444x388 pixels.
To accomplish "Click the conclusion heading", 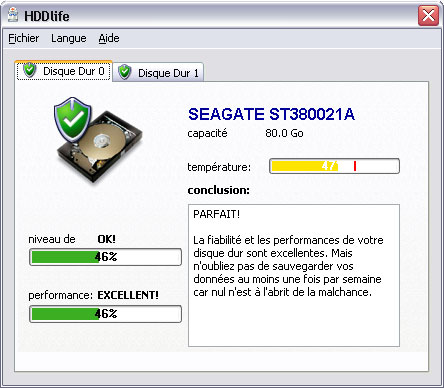I will 219,190.
